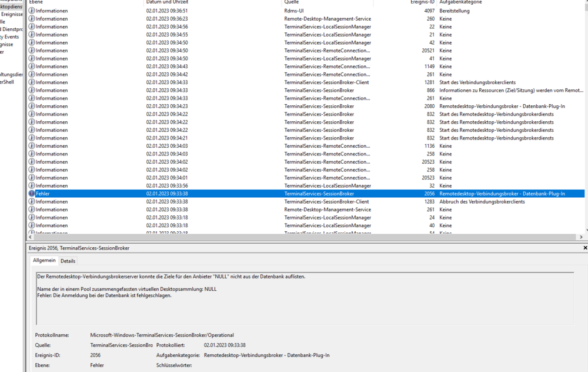The height and width of the screenshot is (372, 588).
Task: Click the info icon for event ID 866
Action: (x=32, y=91)
